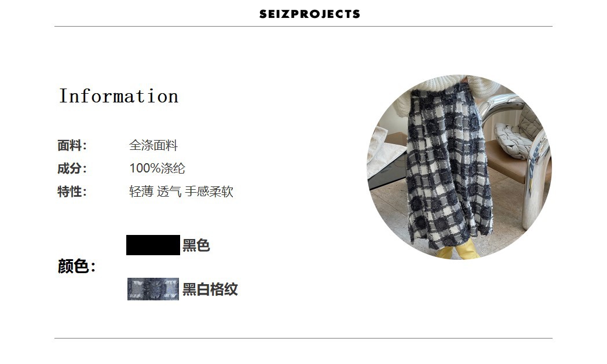Click the 100%涤纶 composition text
The height and width of the screenshot is (364, 607).
[x=157, y=168]
